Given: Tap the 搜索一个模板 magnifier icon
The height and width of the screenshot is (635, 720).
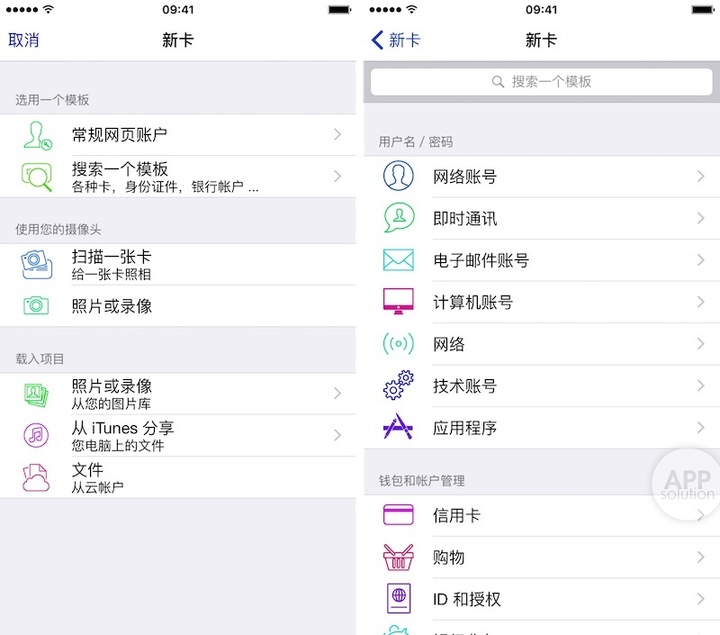Looking at the screenshot, I should click(37, 177).
